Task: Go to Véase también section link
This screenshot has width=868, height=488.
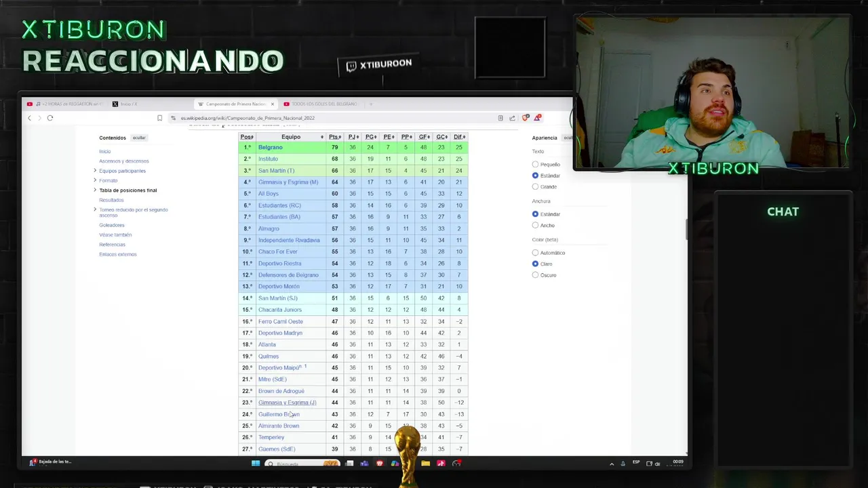Action: pyautogui.click(x=115, y=235)
